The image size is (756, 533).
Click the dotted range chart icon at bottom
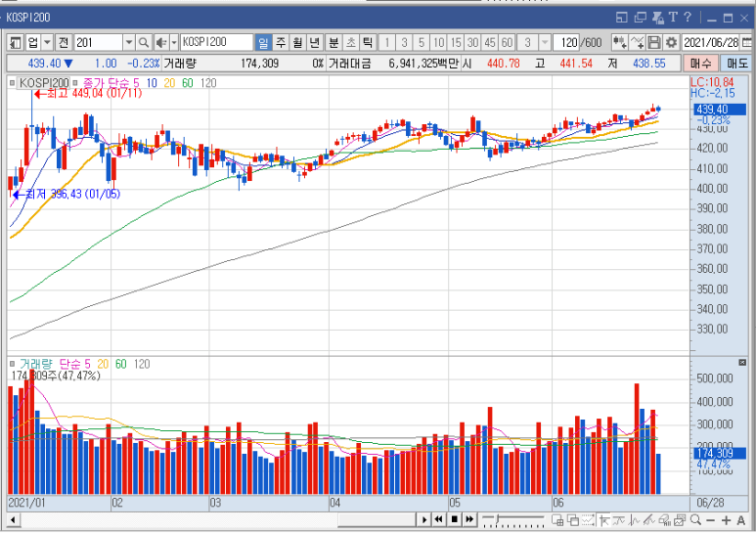pos(588,520)
